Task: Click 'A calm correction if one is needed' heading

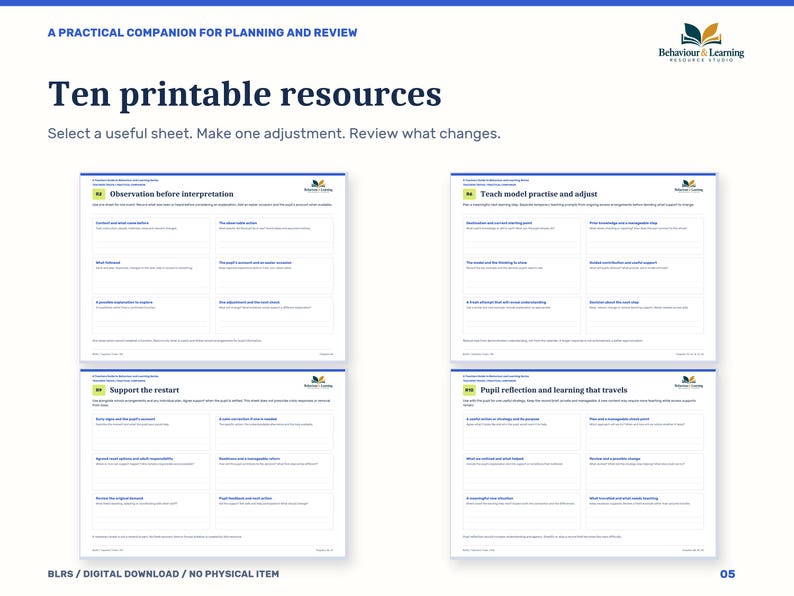Action: (x=248, y=419)
